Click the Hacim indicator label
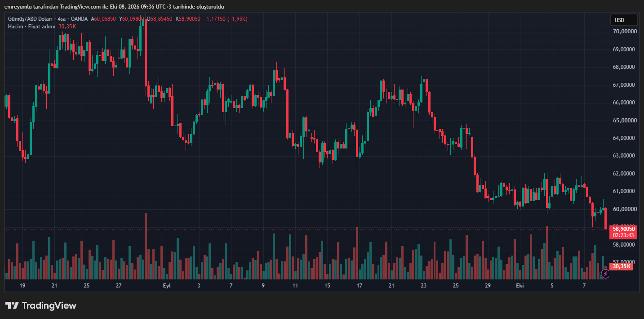Screen dimensions: 644x319 click(15, 27)
